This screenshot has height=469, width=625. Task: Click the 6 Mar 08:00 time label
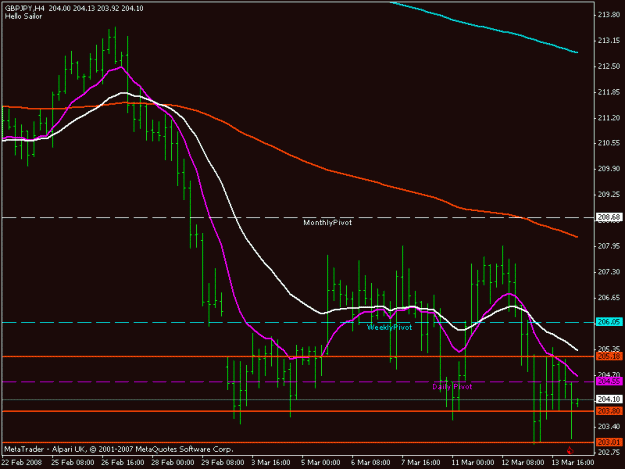(371, 463)
